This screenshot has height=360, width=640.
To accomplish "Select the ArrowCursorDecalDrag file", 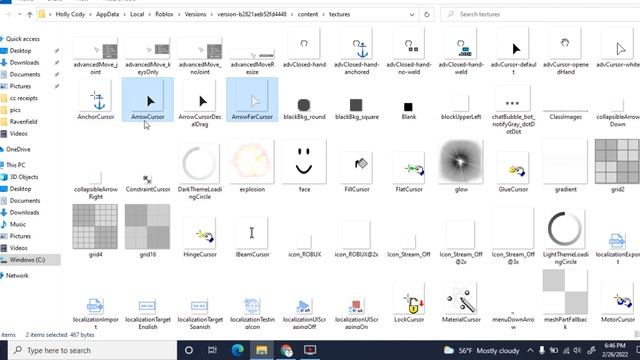I will (200, 104).
